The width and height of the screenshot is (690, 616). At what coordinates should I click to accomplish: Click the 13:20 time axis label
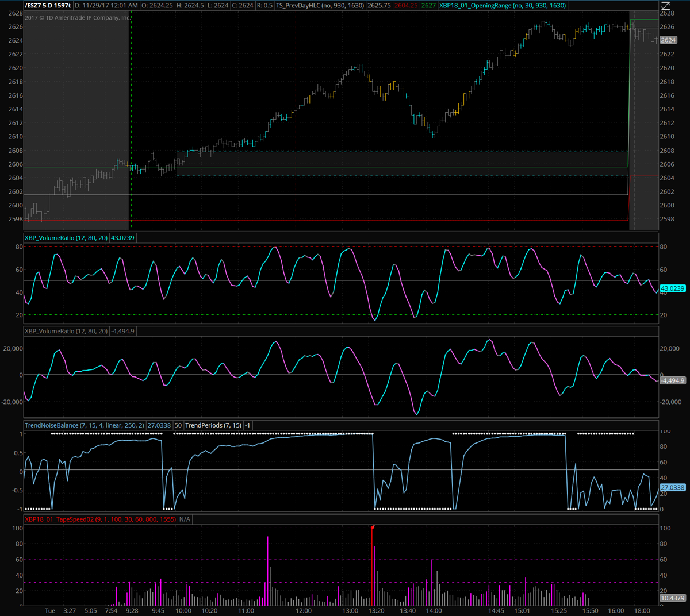click(x=376, y=610)
